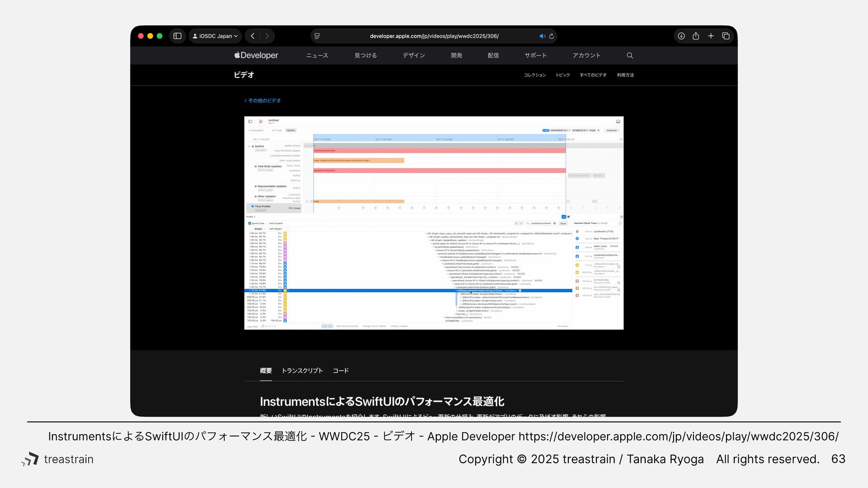Collapse the SwiftUI instrument track
The width and height of the screenshot is (868, 488).
click(249, 146)
